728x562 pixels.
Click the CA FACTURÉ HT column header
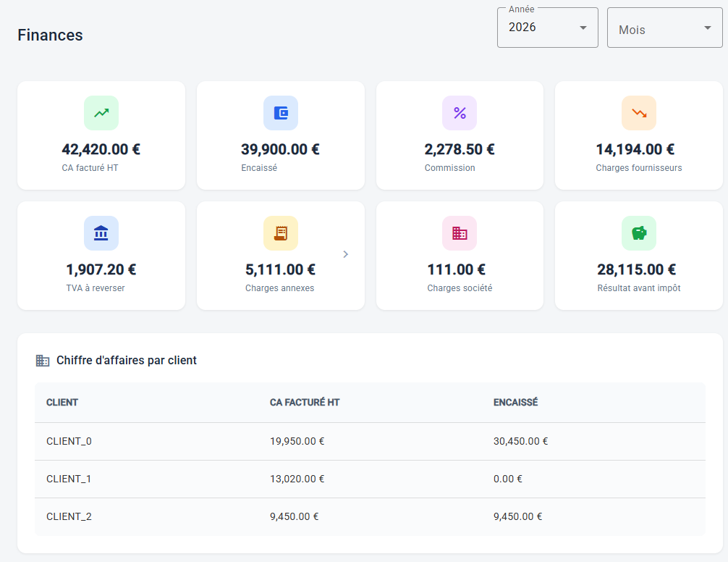pyautogui.click(x=305, y=402)
